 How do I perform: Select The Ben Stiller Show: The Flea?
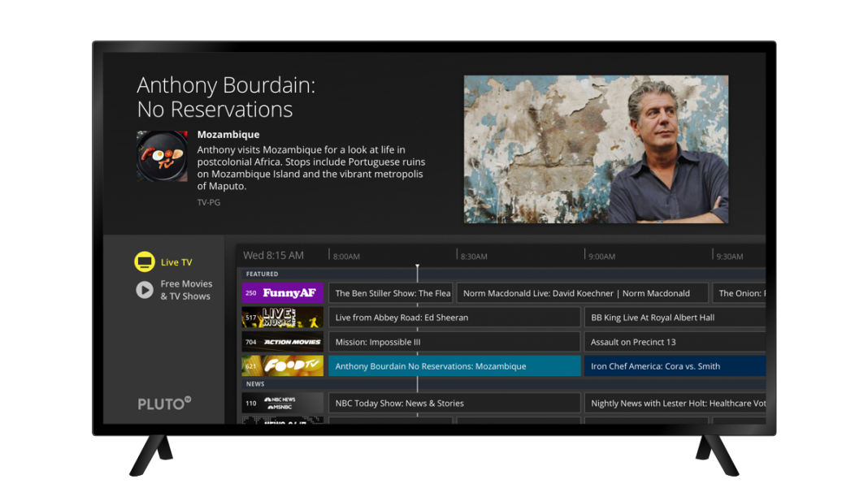391,293
